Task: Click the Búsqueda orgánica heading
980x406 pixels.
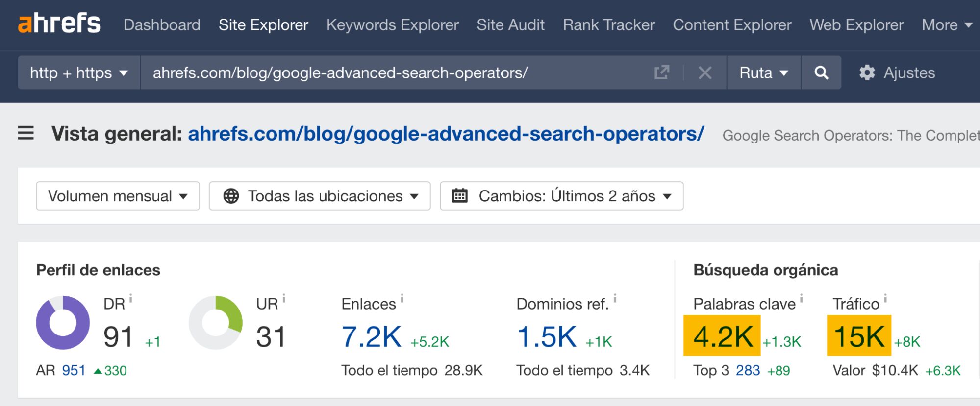Action: [766, 270]
